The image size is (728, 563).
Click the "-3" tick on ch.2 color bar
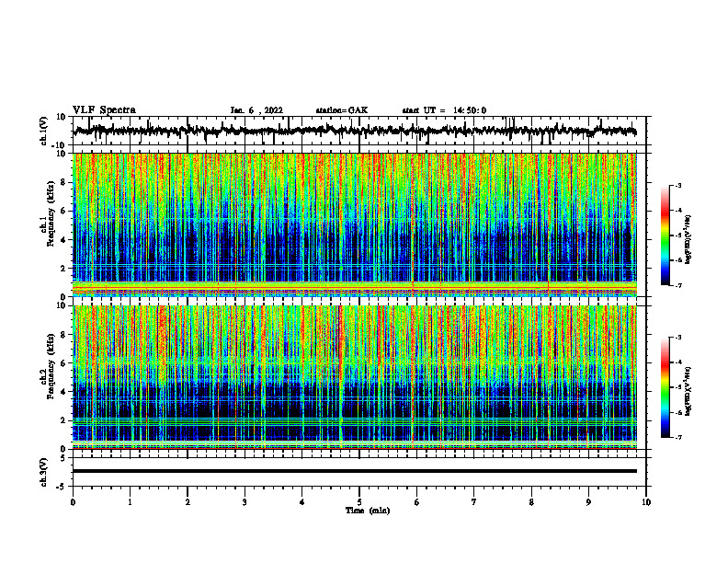[677, 338]
